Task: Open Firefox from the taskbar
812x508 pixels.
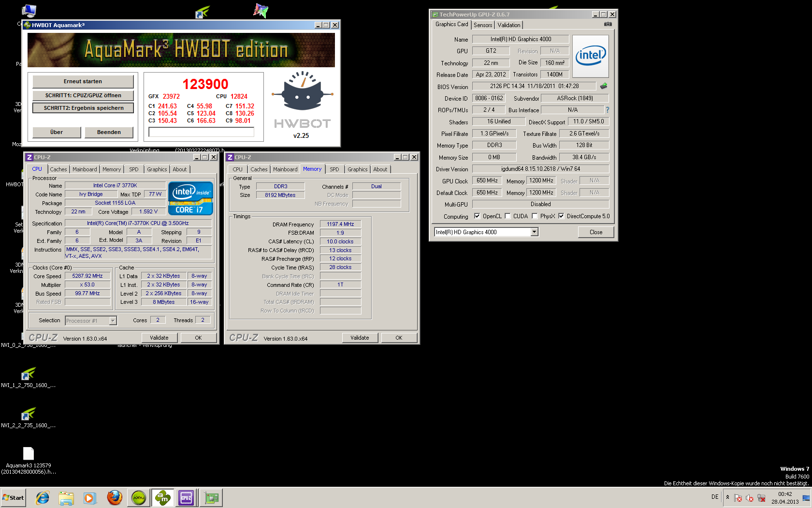Action: point(115,497)
